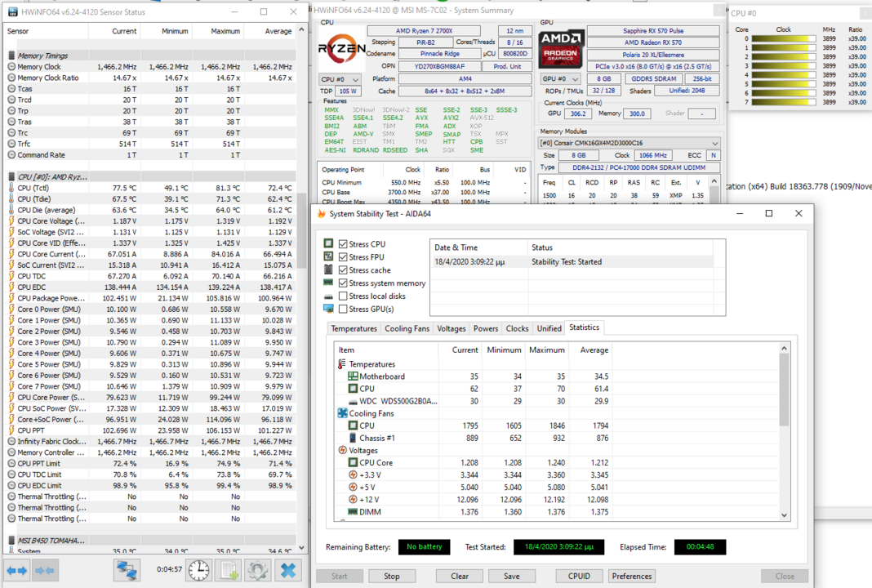Click the clock reset timer icon in HWiNFO
Image resolution: width=872 pixels, height=588 pixels.
[x=198, y=570]
